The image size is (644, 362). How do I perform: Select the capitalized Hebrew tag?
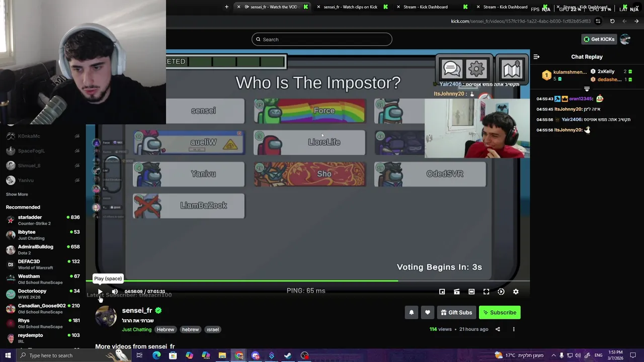[x=165, y=330]
